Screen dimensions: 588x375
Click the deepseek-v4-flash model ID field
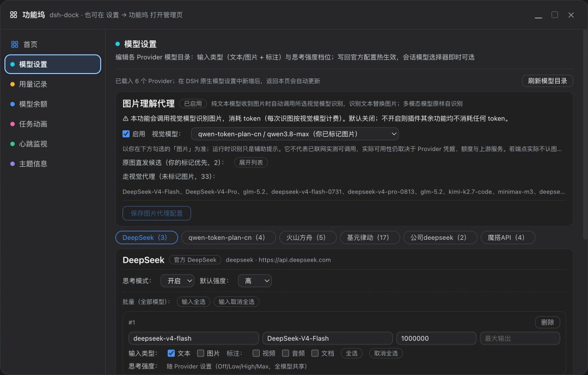point(193,338)
